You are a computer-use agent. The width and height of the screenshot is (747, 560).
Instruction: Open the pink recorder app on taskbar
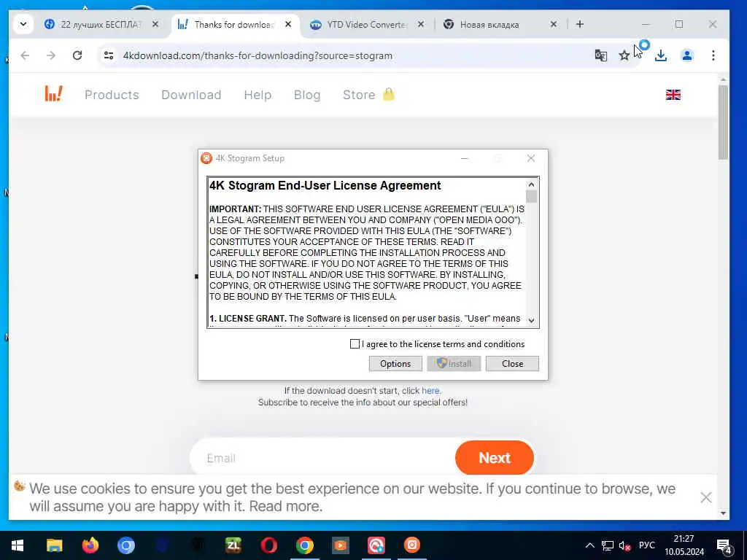tap(376, 545)
